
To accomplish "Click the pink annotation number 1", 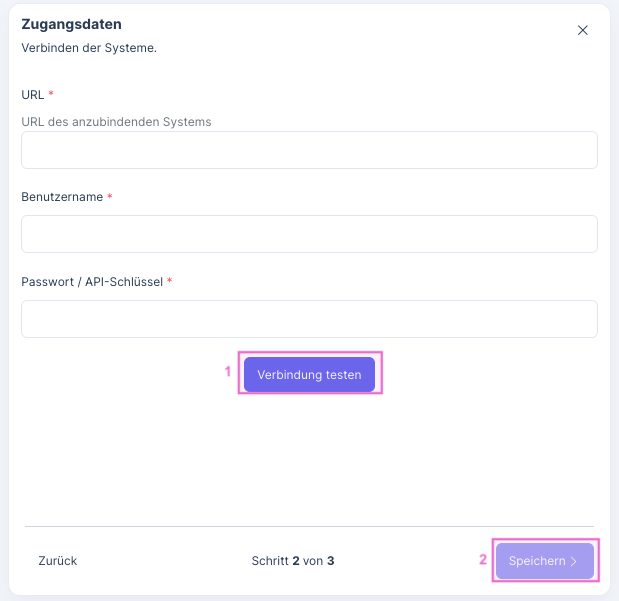I will (x=227, y=371).
